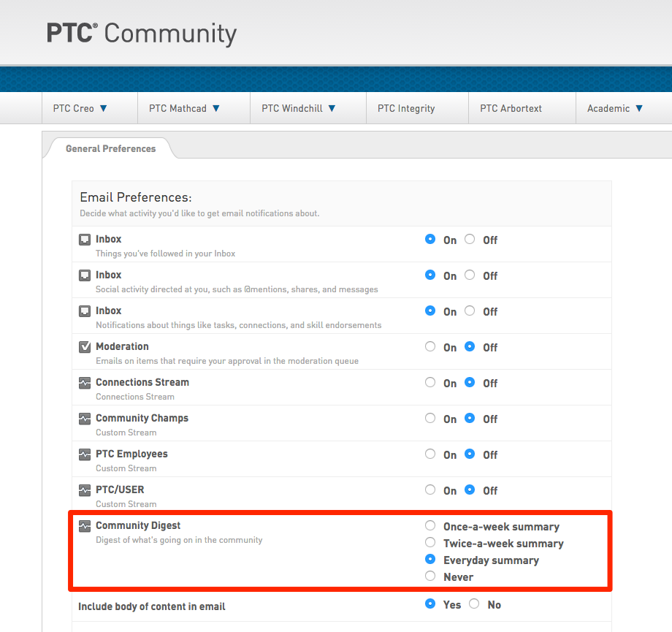Click the inbox icon beside 'Social activity directed at you'
Viewport: 672px width, 632px height.
pos(85,275)
